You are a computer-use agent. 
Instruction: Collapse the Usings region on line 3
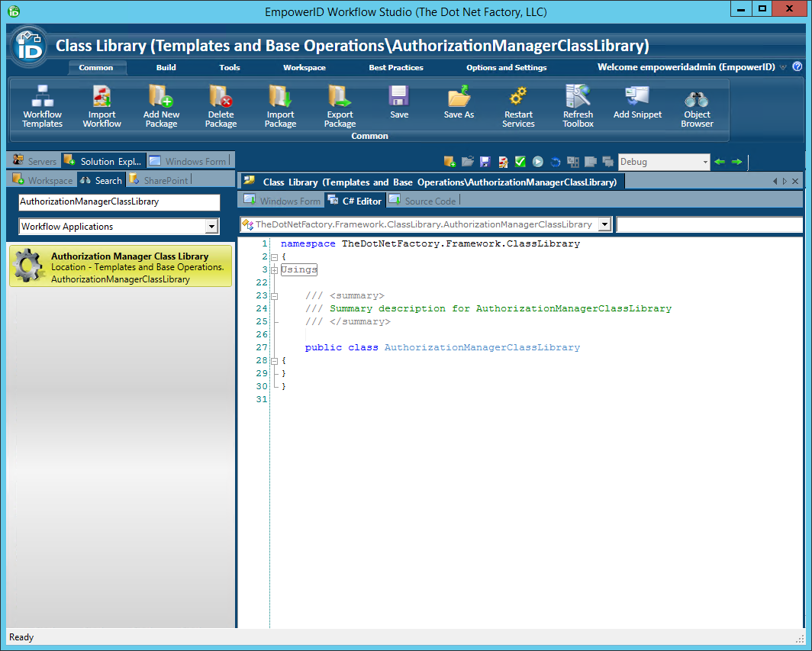[x=274, y=269]
